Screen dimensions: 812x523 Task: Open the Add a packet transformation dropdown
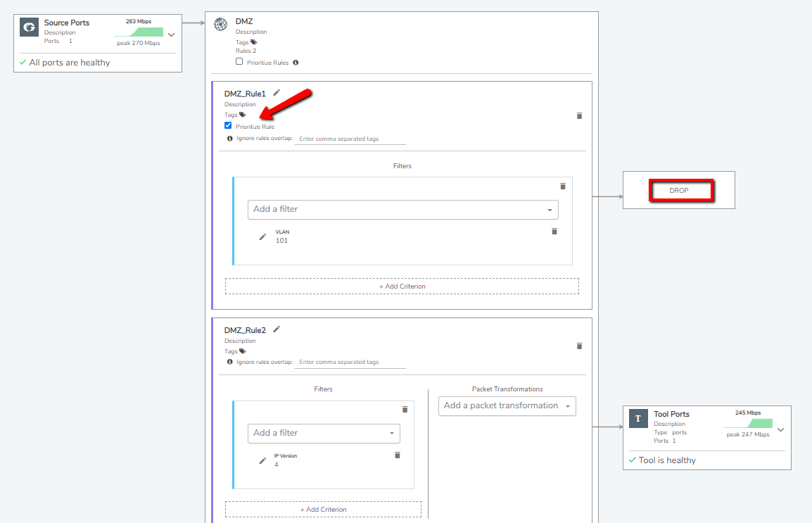click(507, 405)
